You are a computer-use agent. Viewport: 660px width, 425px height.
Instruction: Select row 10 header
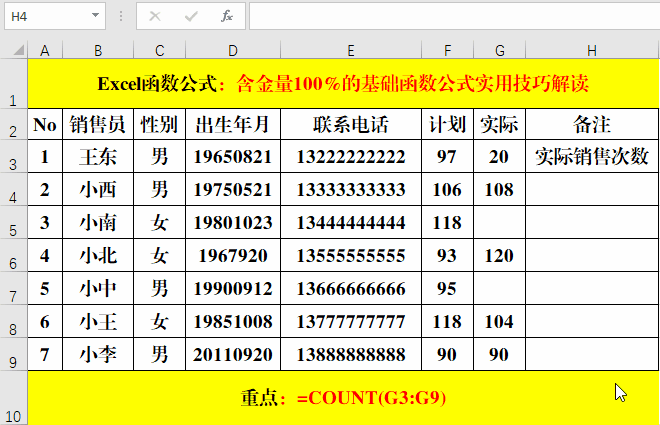click(x=13, y=398)
